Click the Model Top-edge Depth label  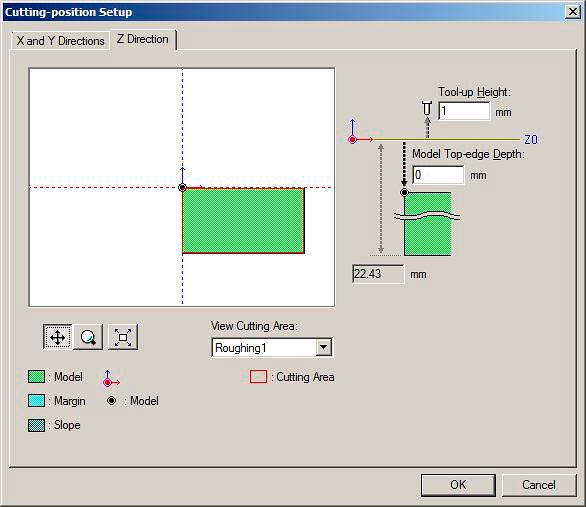coord(468,154)
